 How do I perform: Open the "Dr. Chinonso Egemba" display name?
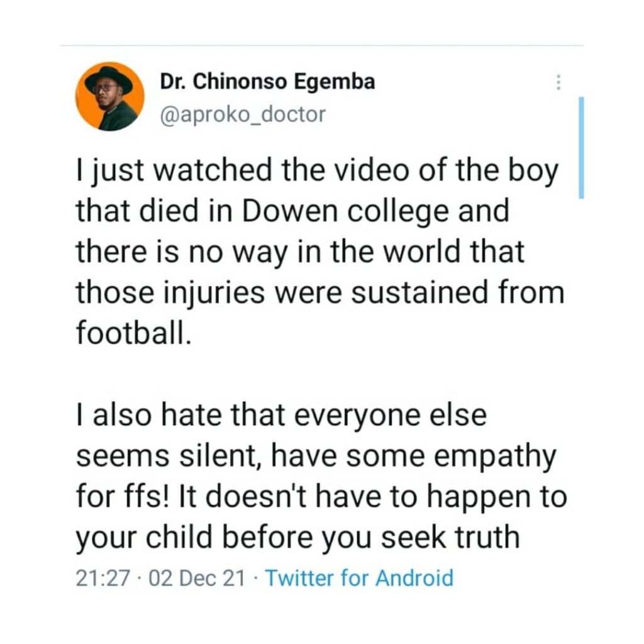(268, 82)
